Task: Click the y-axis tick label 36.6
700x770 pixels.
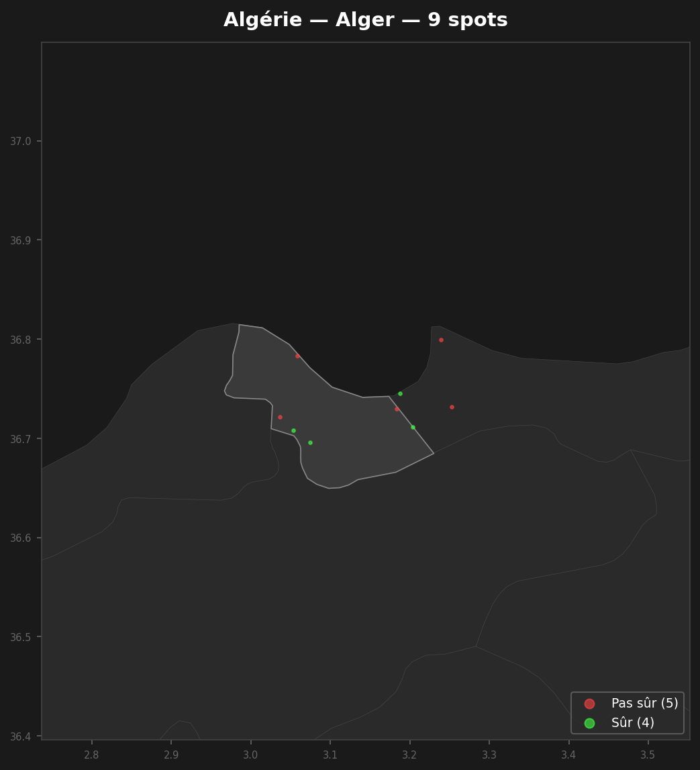Action: pyautogui.click(x=21, y=538)
